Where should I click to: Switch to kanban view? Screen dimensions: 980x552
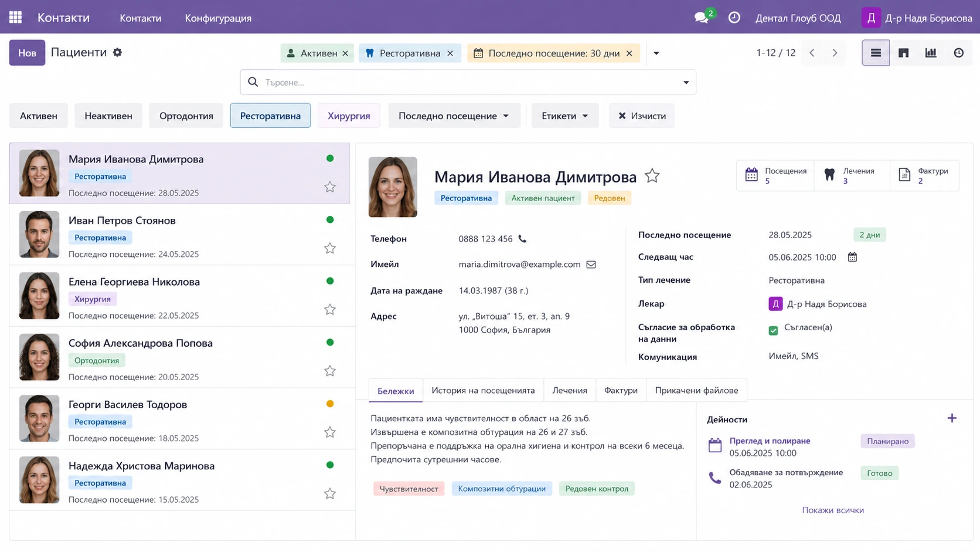[903, 53]
